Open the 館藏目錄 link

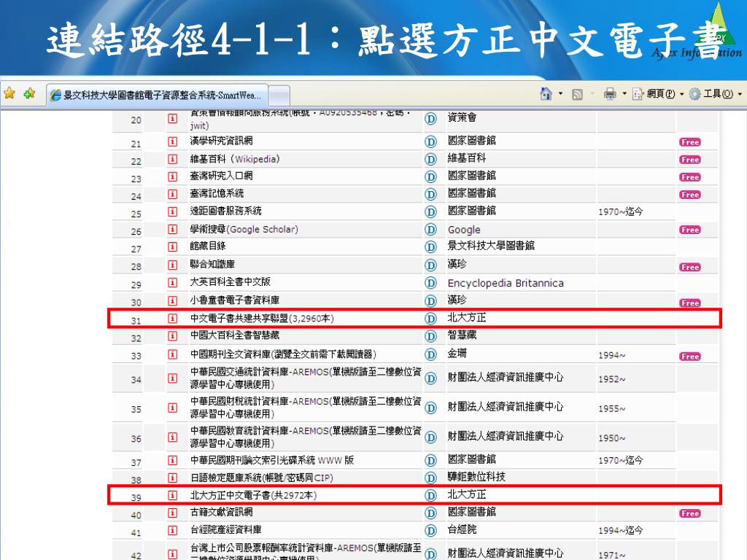click(x=208, y=246)
